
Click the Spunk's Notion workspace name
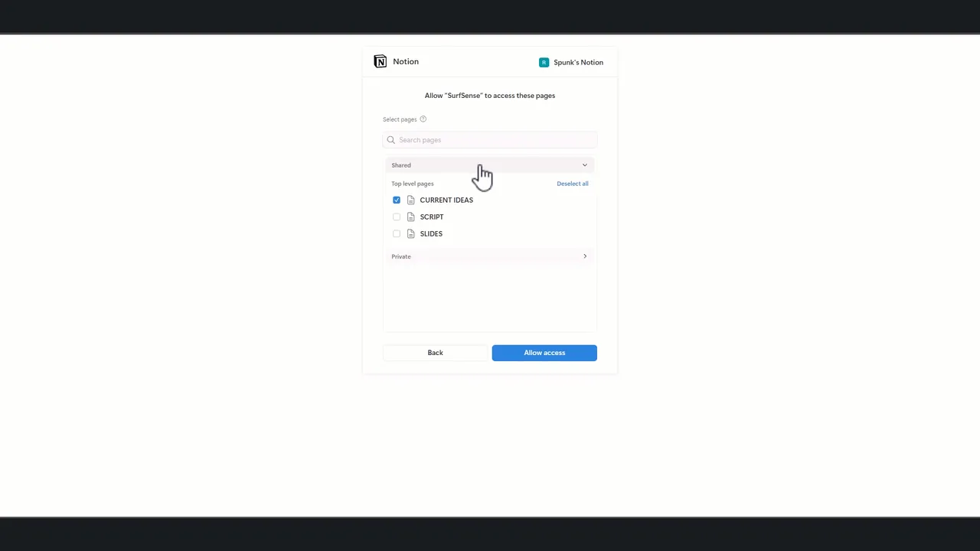(x=578, y=62)
